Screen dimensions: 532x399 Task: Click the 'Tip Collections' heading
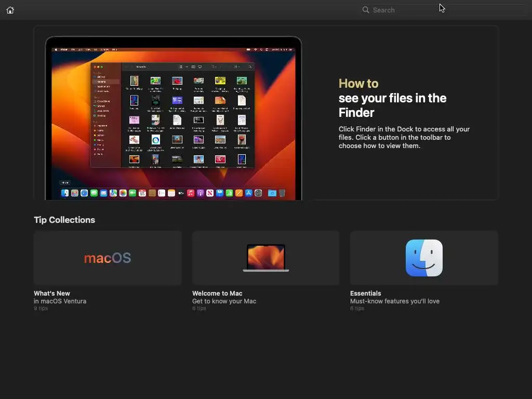coord(64,220)
